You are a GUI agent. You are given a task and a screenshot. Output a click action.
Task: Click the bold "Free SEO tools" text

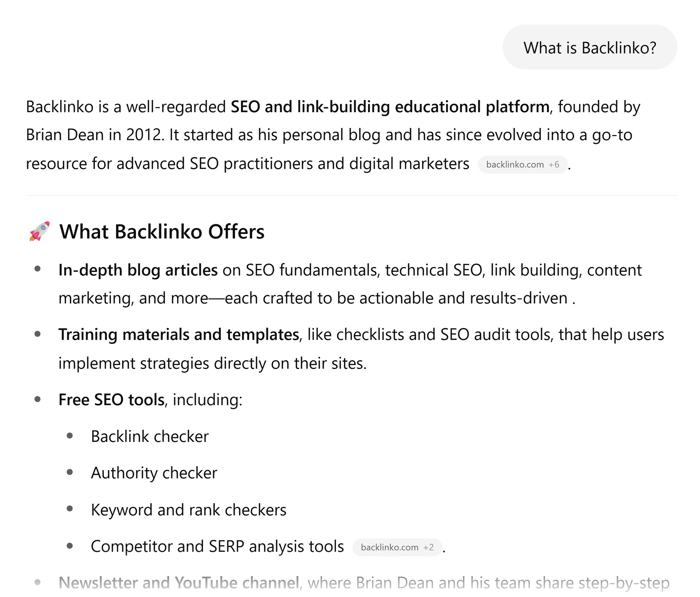(111, 400)
